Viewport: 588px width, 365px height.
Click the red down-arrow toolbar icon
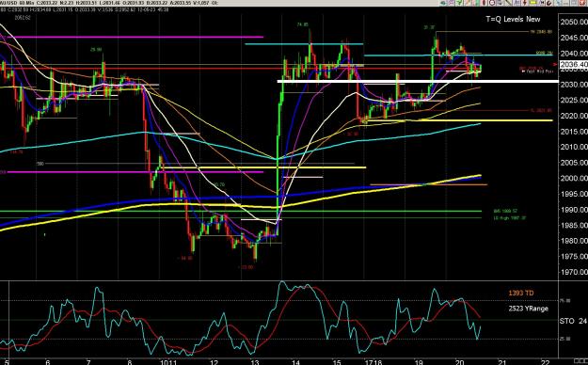(524, 3)
